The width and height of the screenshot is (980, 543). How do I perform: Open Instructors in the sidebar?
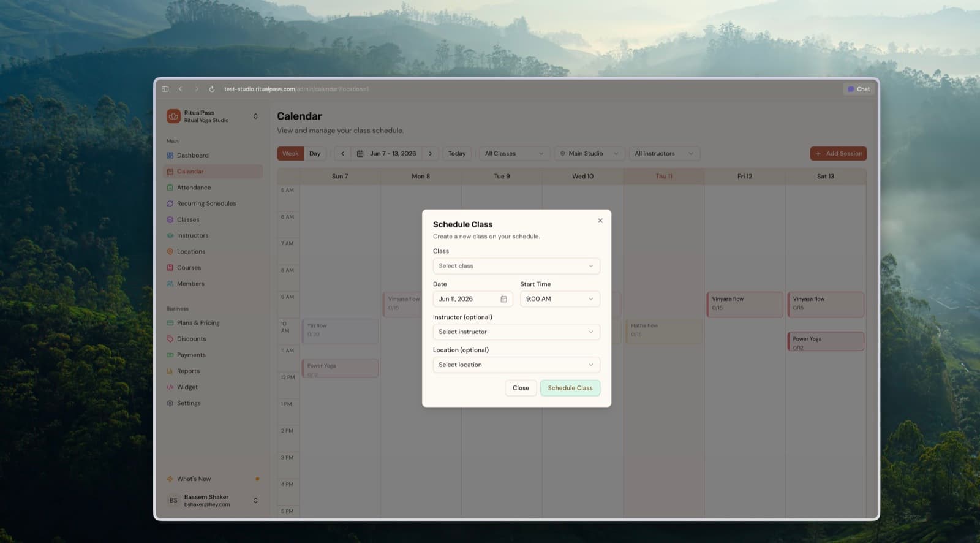pyautogui.click(x=213, y=235)
